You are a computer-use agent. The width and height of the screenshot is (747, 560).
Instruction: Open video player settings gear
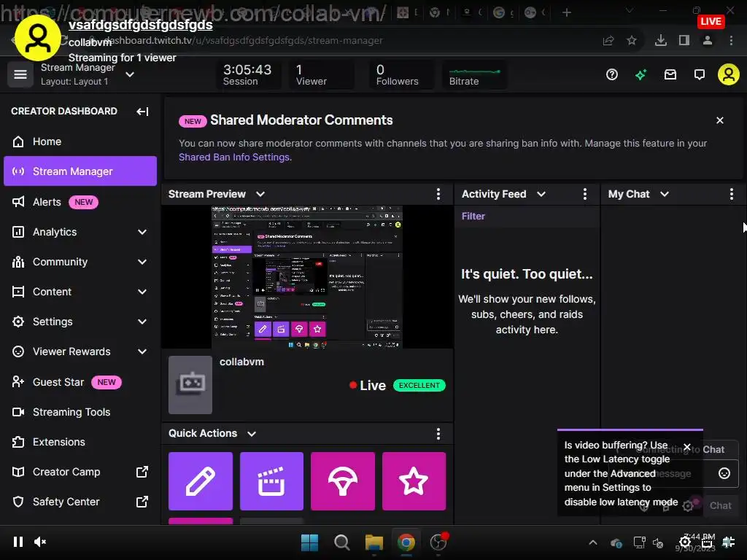[685, 542]
